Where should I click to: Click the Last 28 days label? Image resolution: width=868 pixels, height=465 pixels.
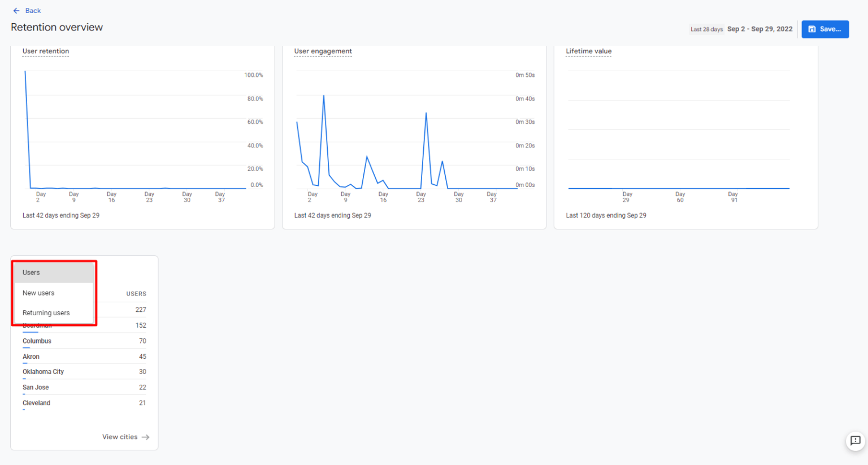coord(706,29)
